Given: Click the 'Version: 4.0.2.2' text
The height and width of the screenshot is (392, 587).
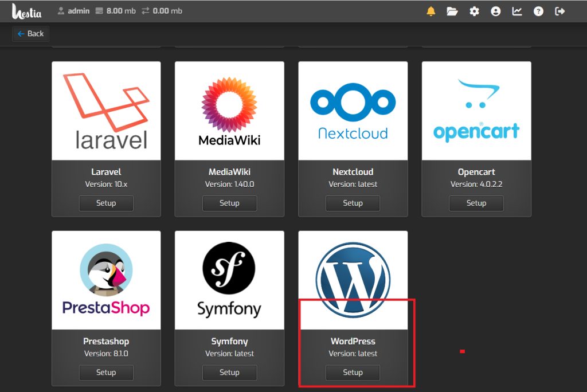Looking at the screenshot, I should click(476, 184).
